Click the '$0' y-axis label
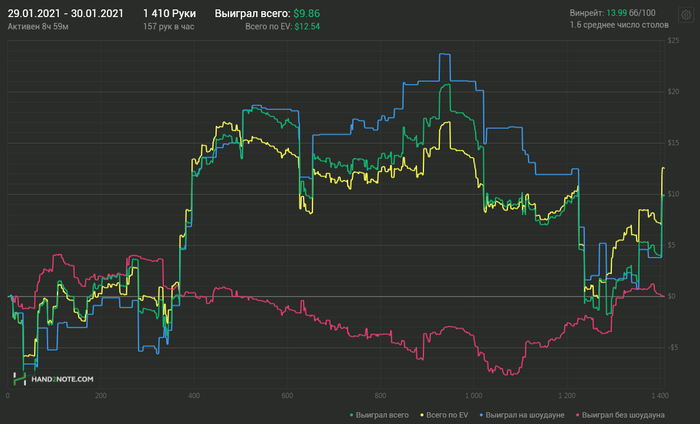The image size is (700, 424). click(x=671, y=296)
